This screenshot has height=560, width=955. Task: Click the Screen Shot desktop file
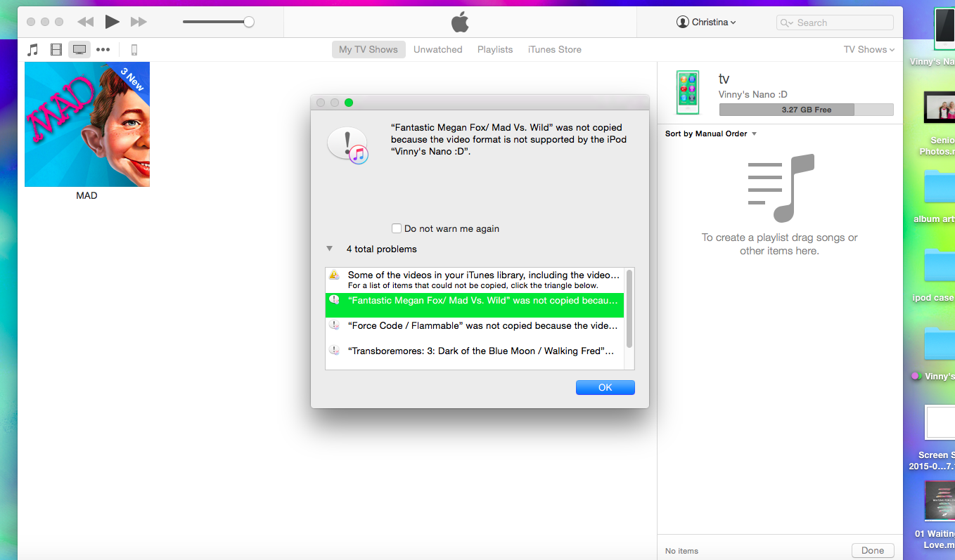[x=940, y=422]
